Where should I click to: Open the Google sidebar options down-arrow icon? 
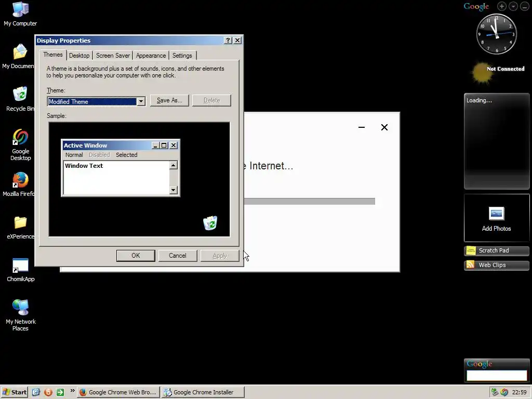(x=513, y=6)
